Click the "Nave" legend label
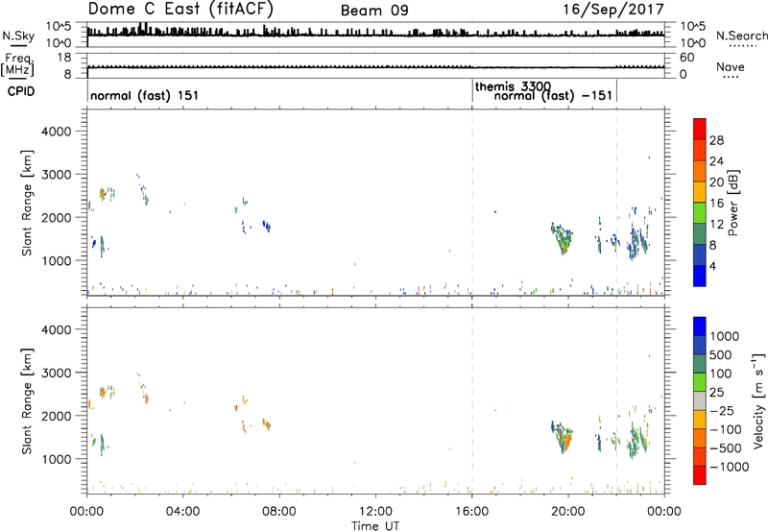Screen dimensions: 768x532 click(731, 66)
